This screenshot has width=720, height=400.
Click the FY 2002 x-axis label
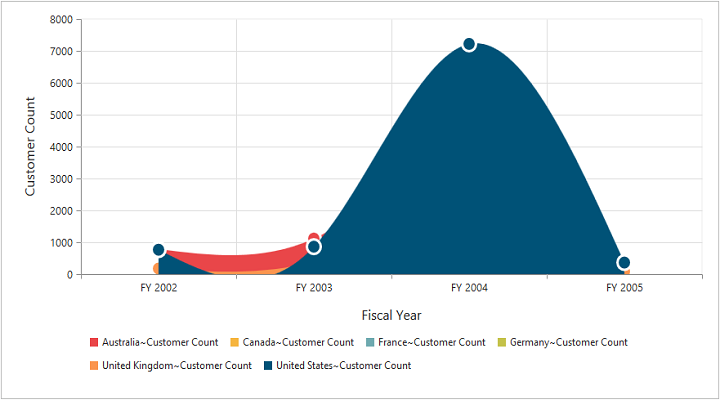(158, 288)
